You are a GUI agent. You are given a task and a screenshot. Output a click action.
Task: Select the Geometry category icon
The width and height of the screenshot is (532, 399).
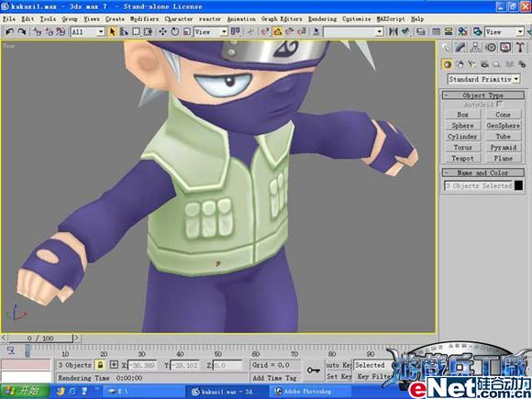coord(448,64)
